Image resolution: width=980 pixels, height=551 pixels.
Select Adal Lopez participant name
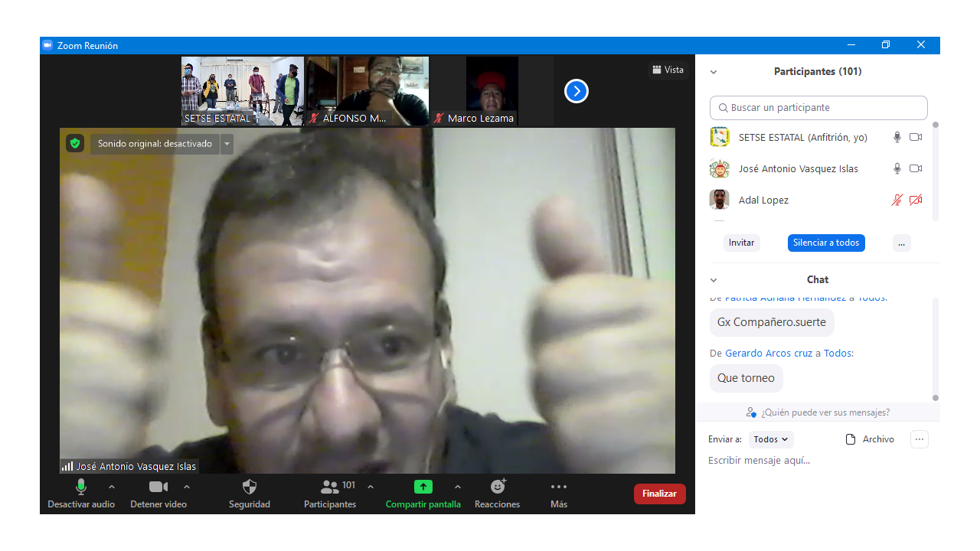[x=763, y=200]
